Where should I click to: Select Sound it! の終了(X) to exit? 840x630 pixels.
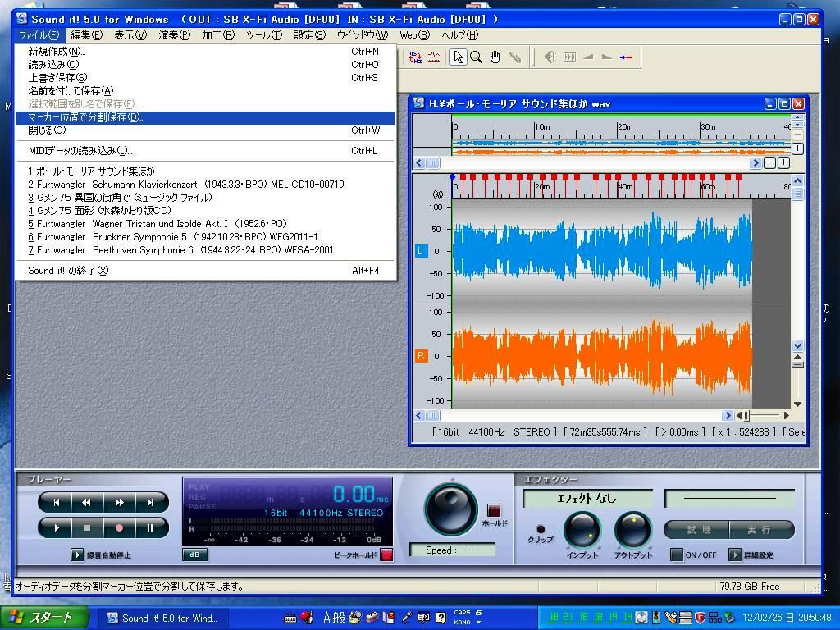pos(205,271)
